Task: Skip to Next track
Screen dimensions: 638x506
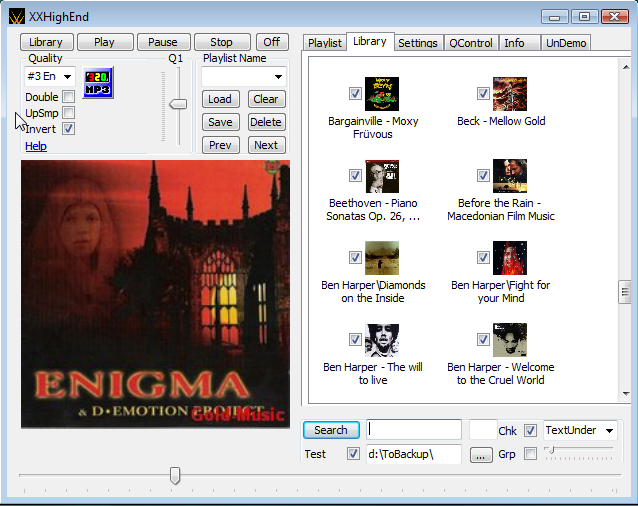Action: pos(267,145)
